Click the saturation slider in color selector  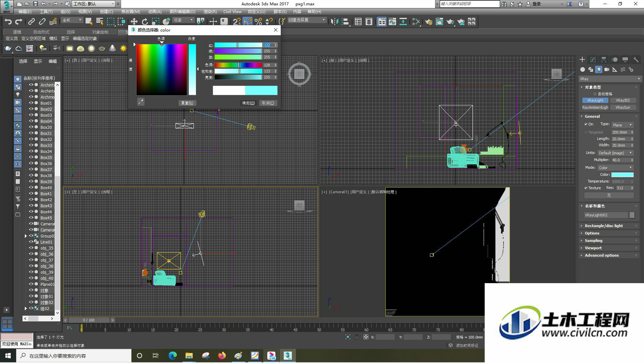point(238,71)
